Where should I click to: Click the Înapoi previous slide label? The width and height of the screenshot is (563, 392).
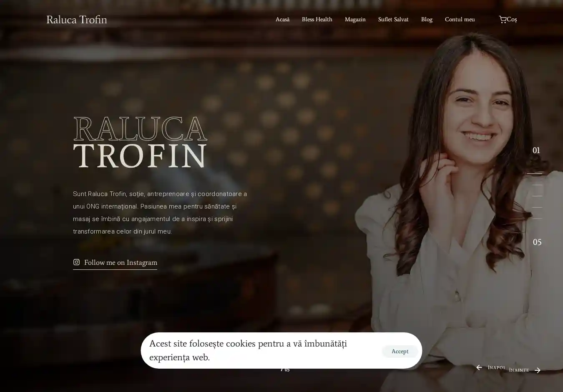[x=496, y=367]
